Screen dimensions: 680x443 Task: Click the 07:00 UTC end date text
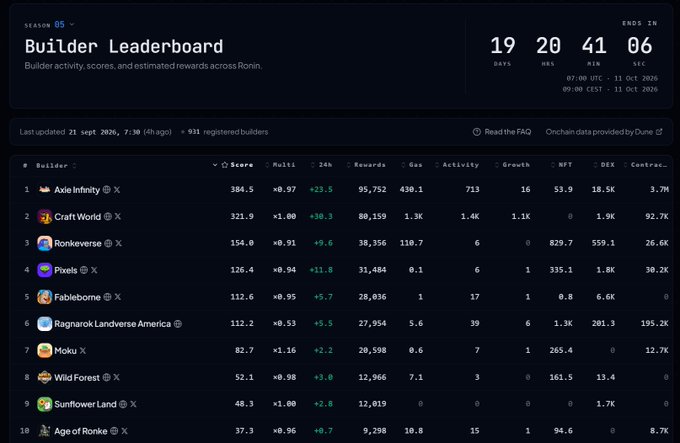click(612, 78)
